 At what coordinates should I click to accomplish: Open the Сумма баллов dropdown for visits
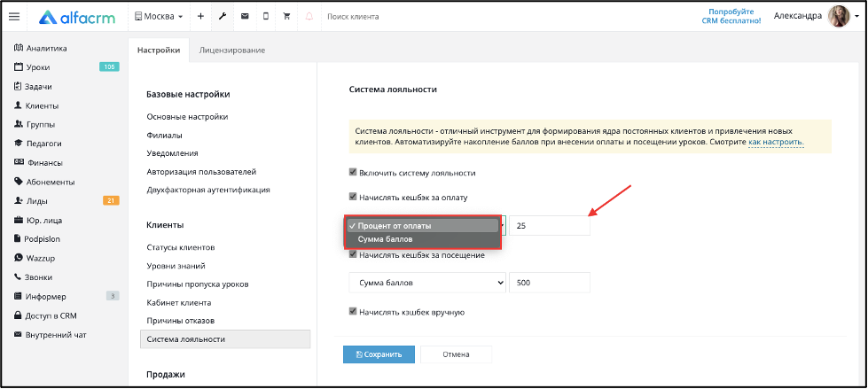click(427, 283)
